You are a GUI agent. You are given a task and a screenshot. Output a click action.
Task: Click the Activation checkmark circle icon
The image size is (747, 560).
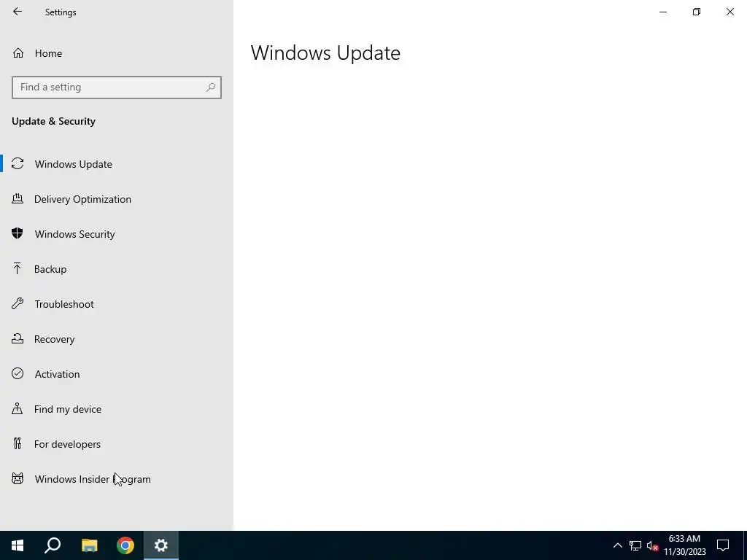tap(18, 373)
